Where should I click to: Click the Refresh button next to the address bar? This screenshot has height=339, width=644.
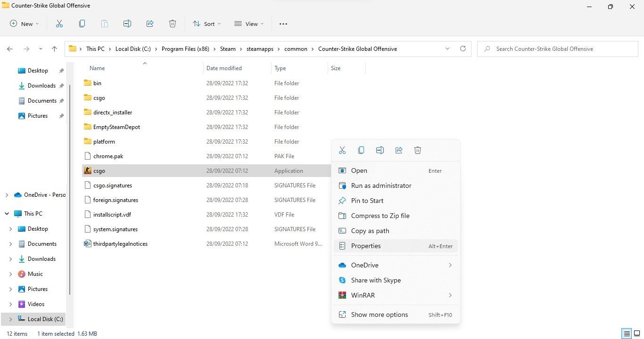(x=463, y=48)
